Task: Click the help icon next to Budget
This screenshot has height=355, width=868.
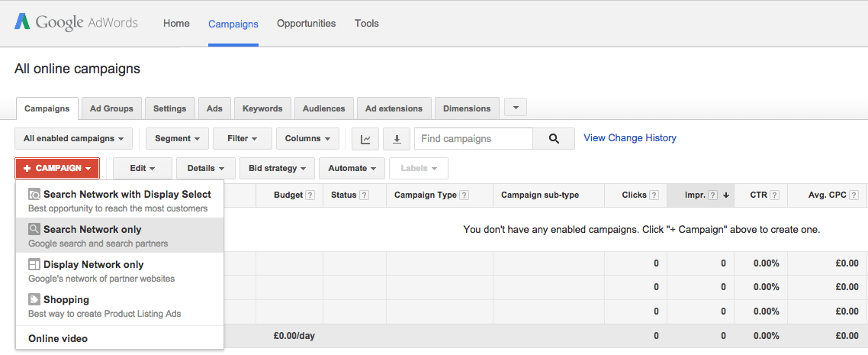Action: pos(310,195)
